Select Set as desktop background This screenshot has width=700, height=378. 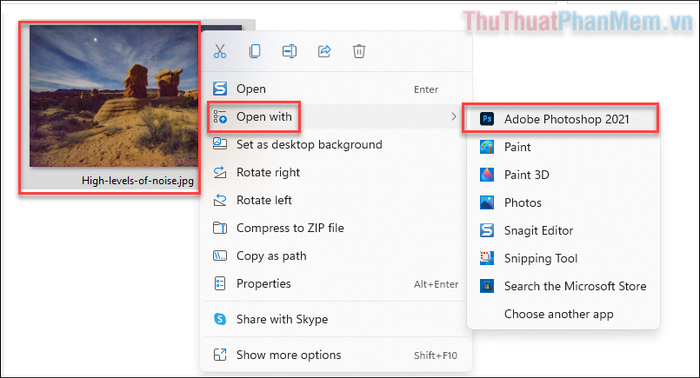336,144
